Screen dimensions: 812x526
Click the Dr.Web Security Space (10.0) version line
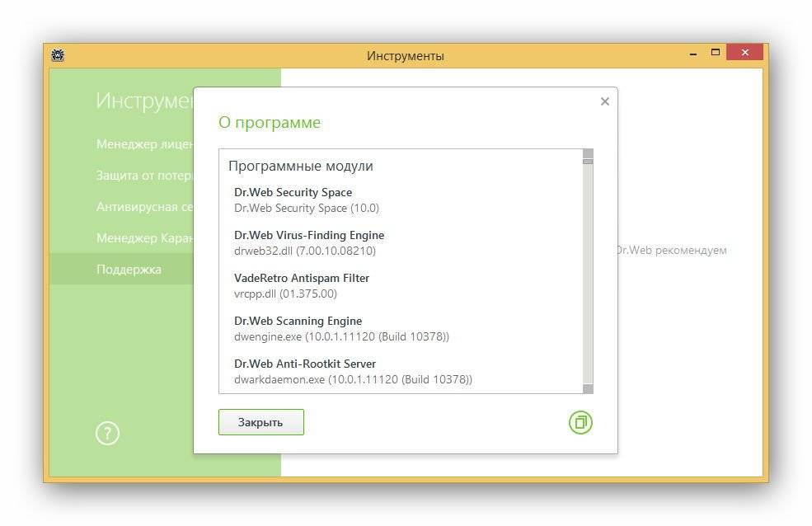[x=307, y=208]
